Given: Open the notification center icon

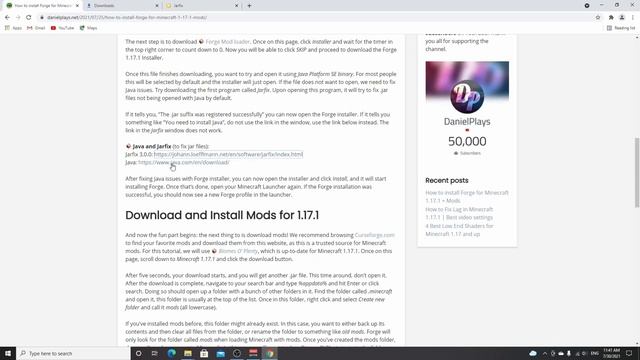Looking at the screenshot, I should [629, 353].
